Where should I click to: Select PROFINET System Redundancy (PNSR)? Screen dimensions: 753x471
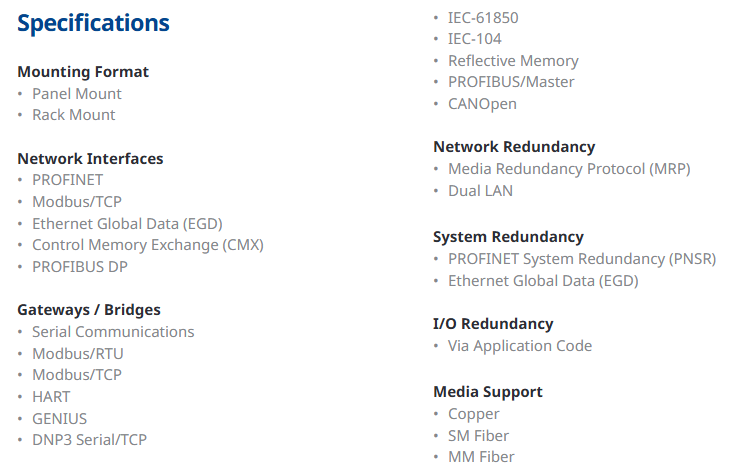click(x=582, y=259)
